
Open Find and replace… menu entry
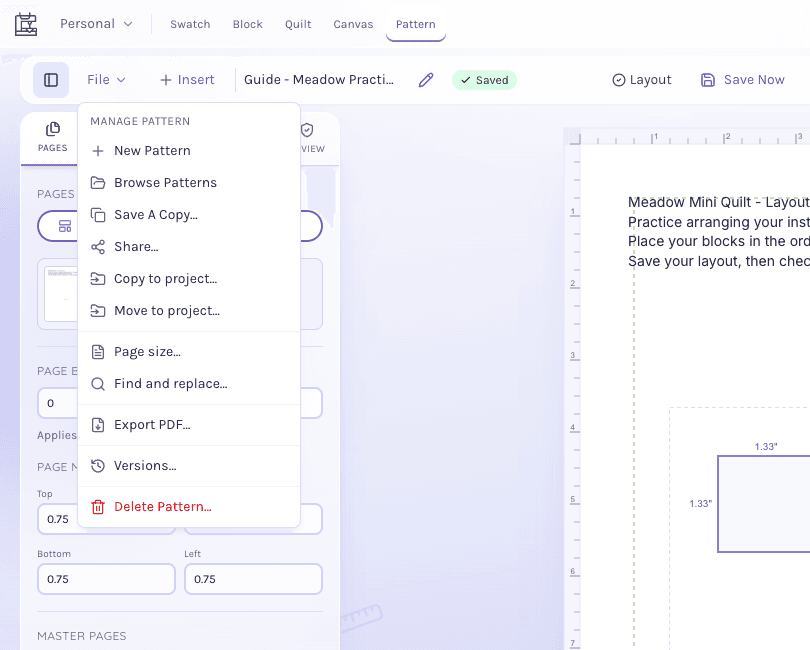[189, 384]
